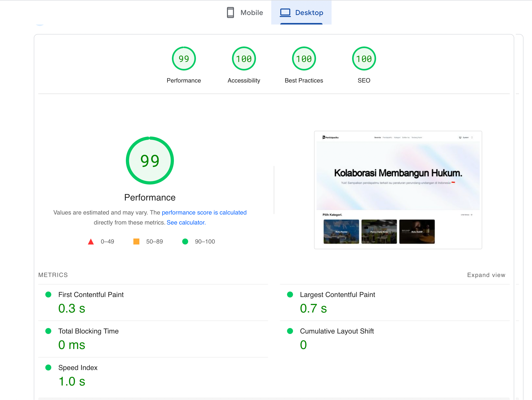
Task: Expand the metrics Expand view section
Action: coord(486,275)
